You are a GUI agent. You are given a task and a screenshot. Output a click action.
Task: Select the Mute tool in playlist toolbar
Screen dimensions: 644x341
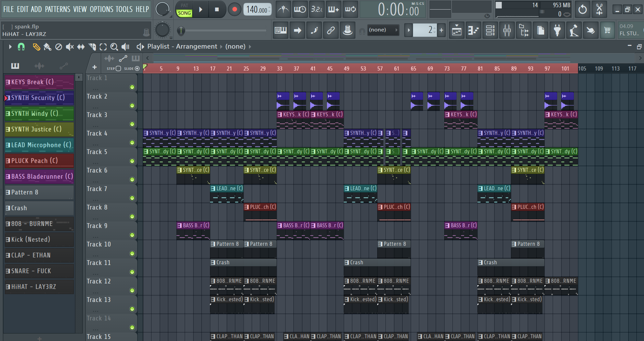point(70,47)
